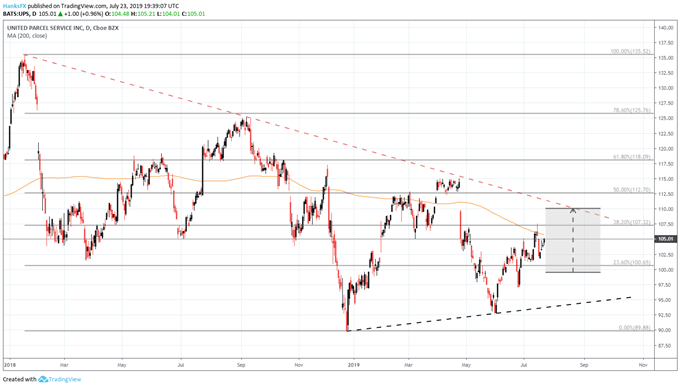Click the 50.00%(112.70) Fibonacci label
The image size is (680, 387).
point(632,190)
